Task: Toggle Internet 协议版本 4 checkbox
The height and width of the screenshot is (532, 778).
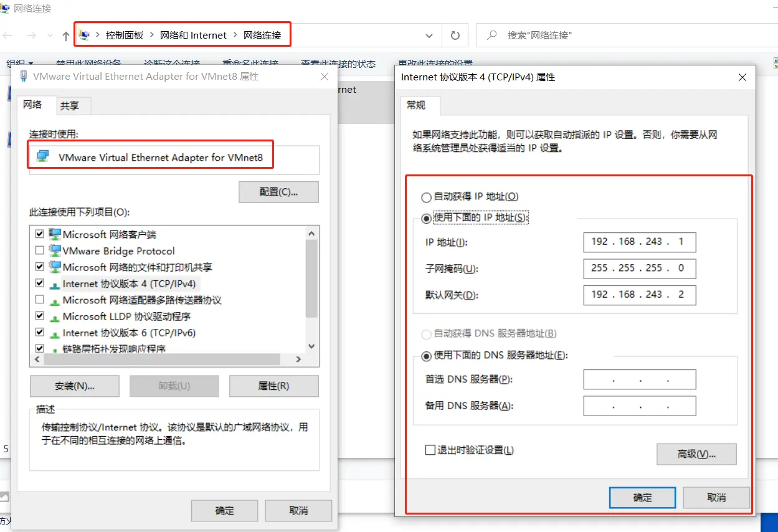Action: click(x=40, y=283)
